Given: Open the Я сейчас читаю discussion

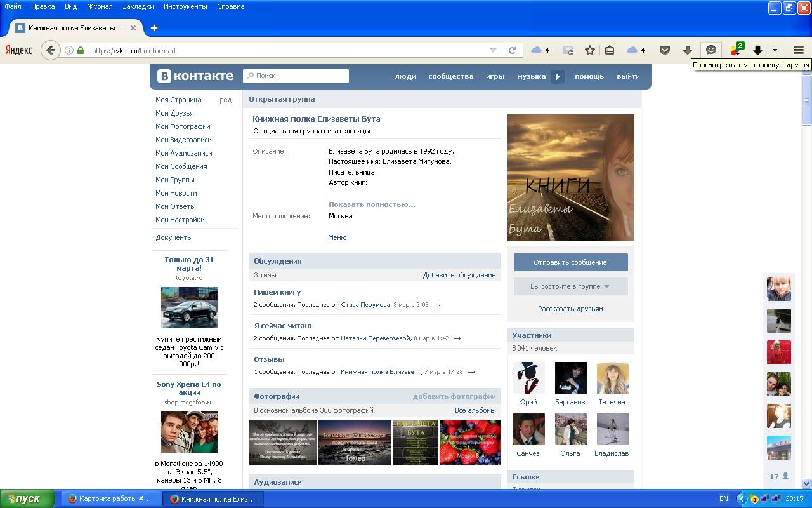Looking at the screenshot, I should (282, 326).
